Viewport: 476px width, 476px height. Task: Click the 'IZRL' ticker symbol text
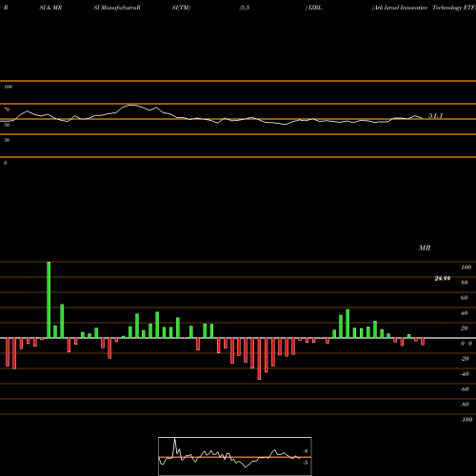pos(314,8)
